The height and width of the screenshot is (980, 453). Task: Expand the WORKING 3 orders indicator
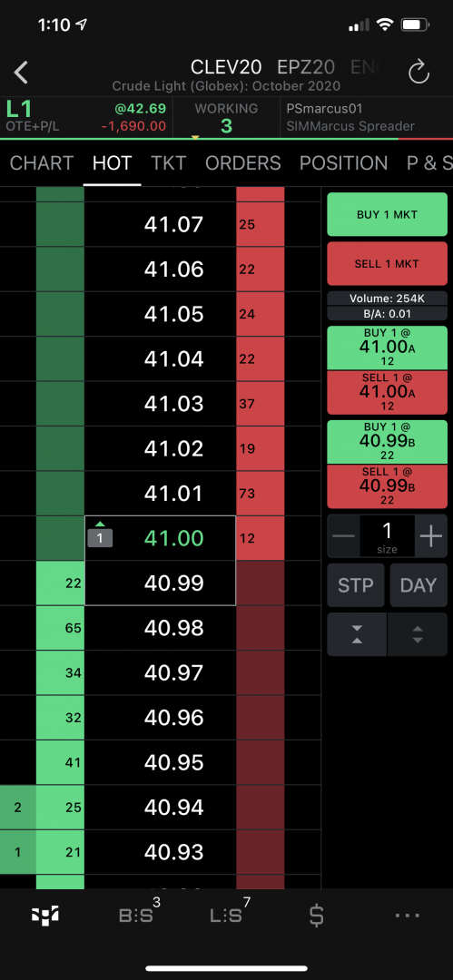click(227, 117)
